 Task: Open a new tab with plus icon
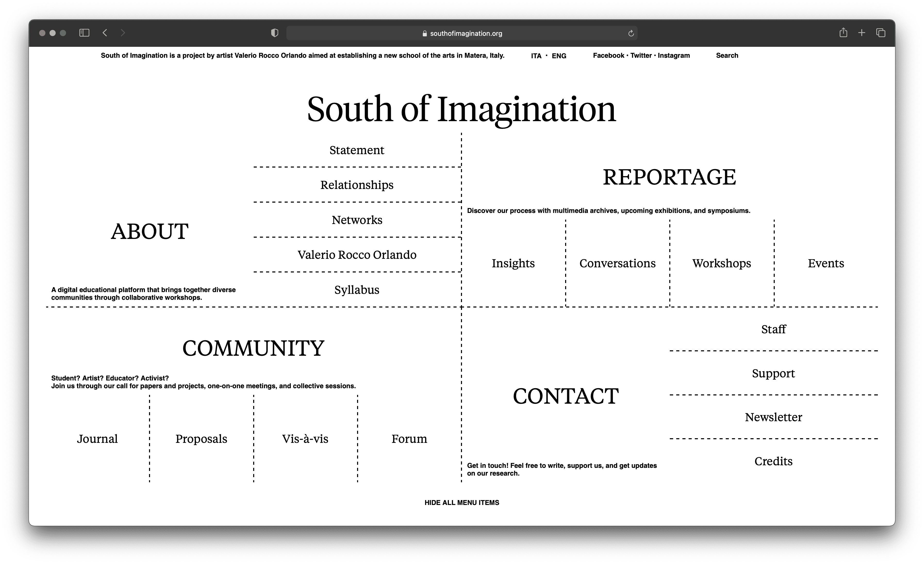pos(862,33)
